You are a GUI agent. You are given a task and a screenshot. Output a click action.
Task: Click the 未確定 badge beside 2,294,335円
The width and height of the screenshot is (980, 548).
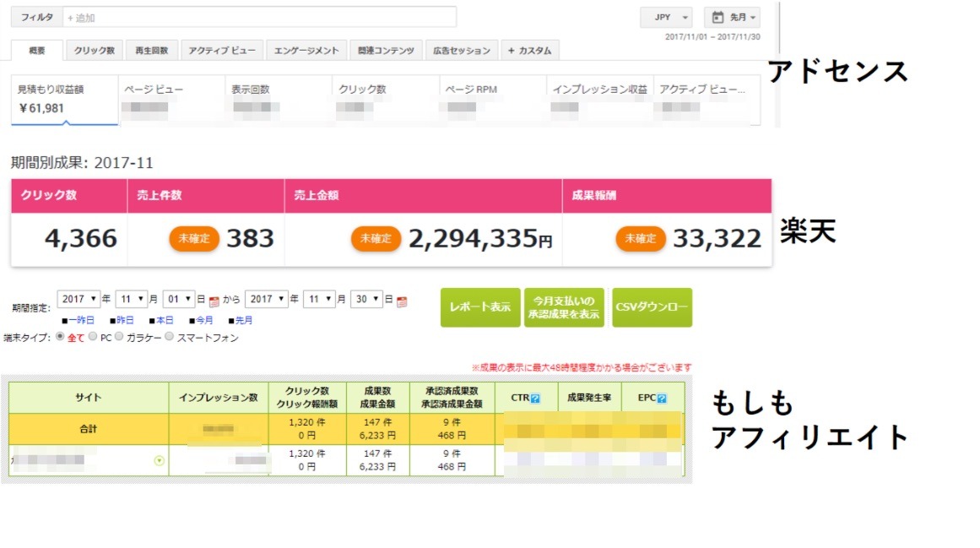376,239
